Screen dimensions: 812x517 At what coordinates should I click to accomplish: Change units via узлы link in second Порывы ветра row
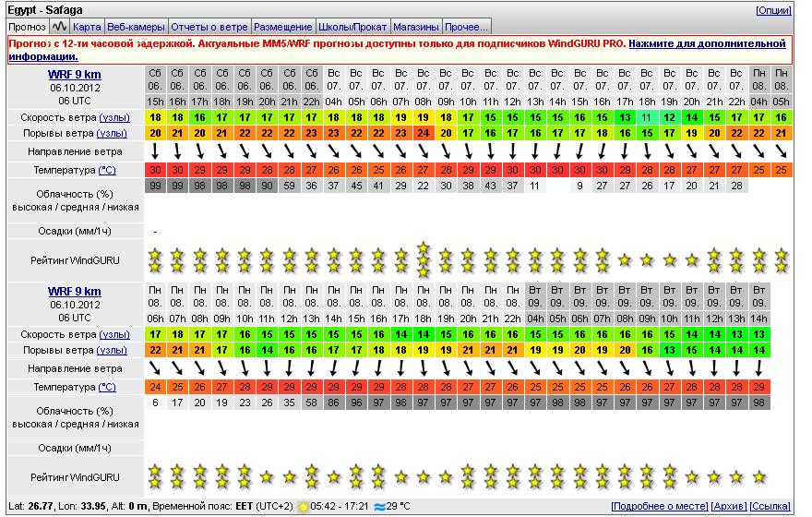(112, 350)
